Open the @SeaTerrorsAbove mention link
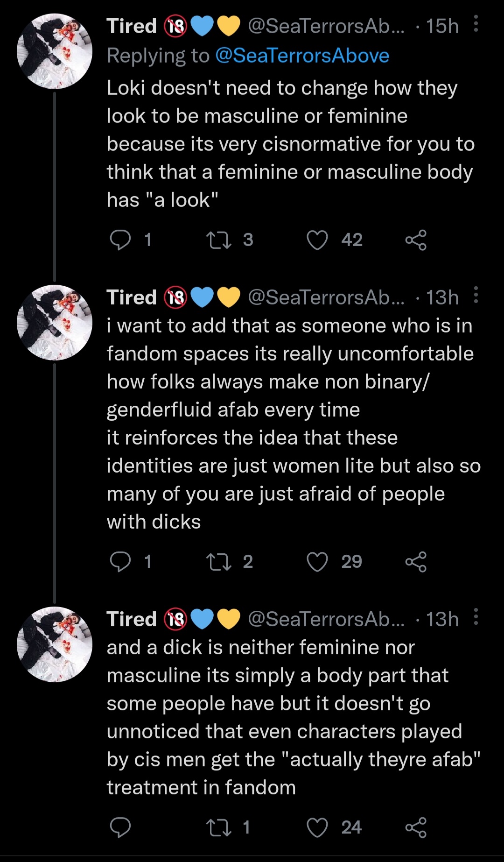 [302, 56]
